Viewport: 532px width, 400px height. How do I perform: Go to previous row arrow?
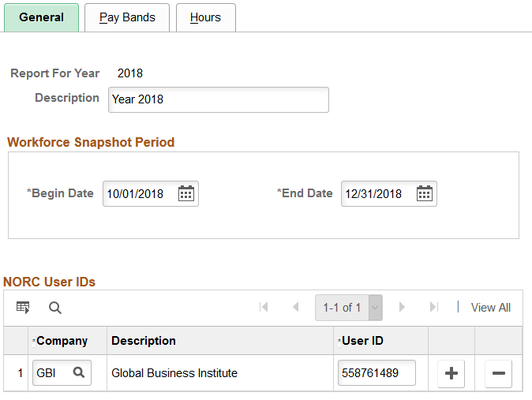click(x=295, y=308)
